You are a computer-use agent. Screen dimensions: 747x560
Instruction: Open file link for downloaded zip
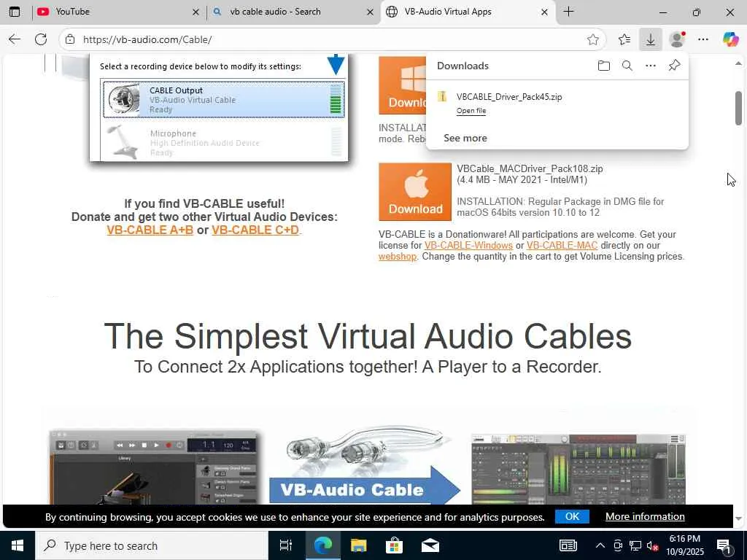471,111
